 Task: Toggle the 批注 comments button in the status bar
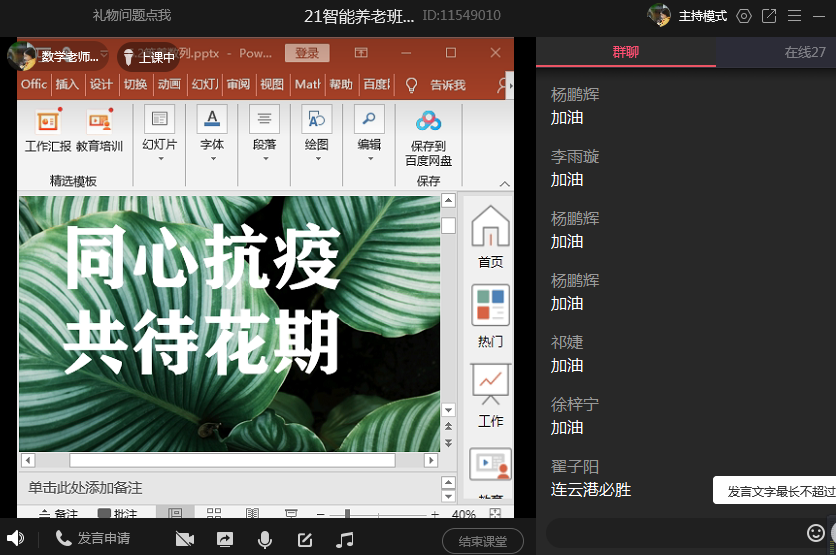pyautogui.click(x=117, y=513)
